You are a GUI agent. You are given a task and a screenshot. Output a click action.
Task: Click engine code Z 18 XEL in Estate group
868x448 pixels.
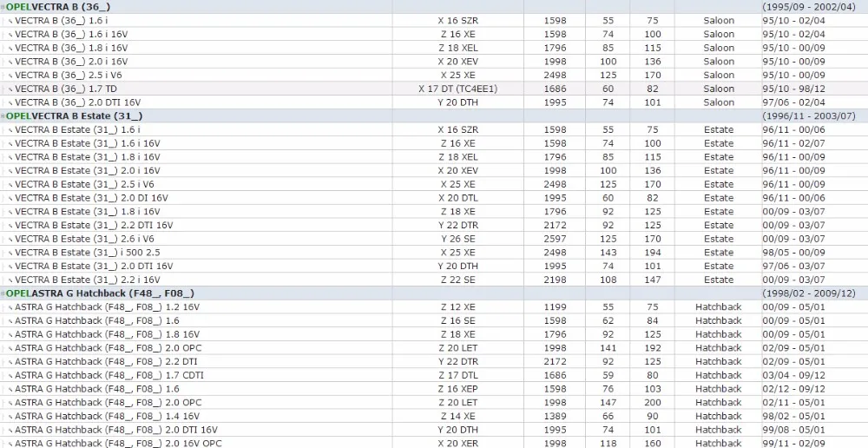457,157
